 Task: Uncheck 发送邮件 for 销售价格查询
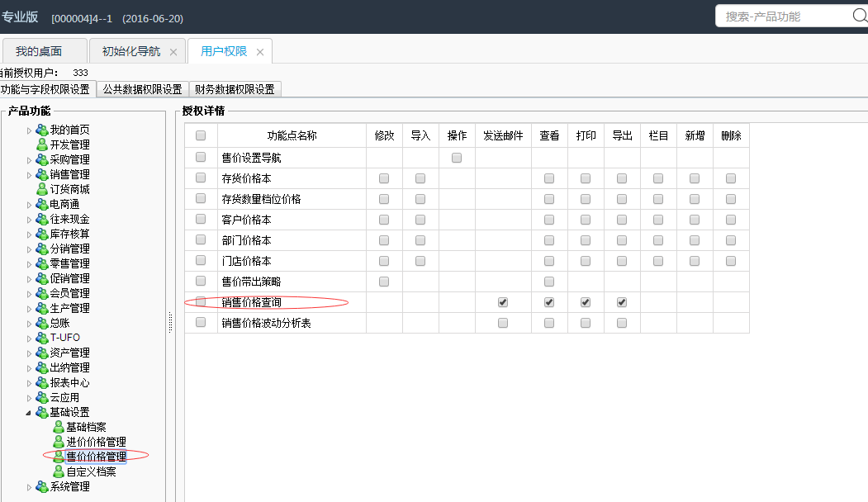tap(503, 302)
